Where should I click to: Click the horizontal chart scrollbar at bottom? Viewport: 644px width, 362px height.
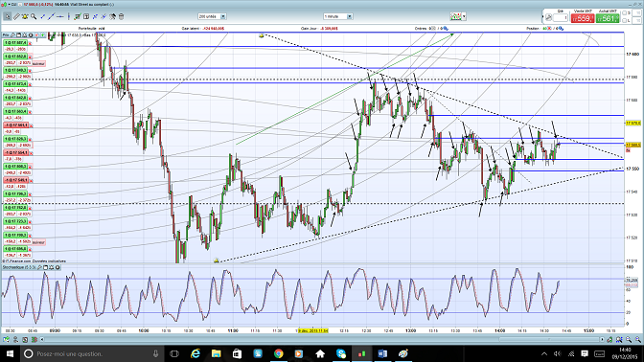pyautogui.click(x=322, y=339)
